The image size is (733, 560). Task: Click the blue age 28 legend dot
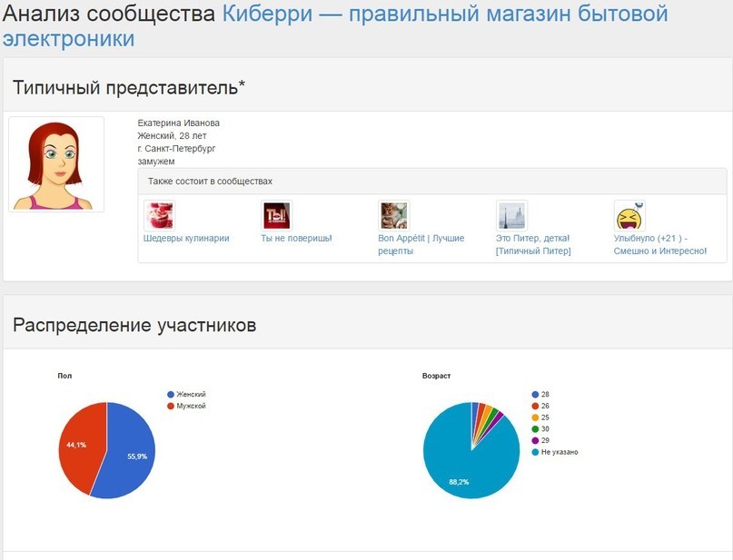pos(535,394)
